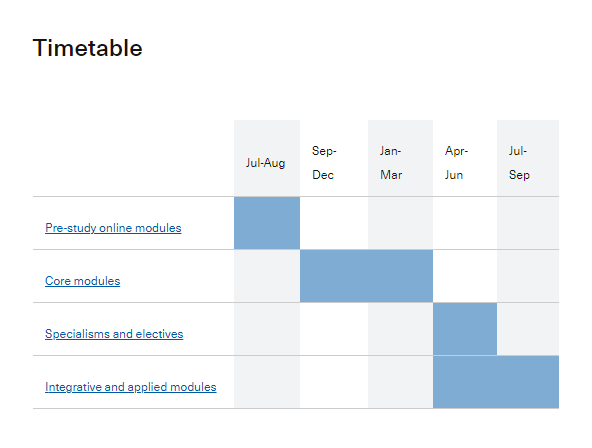Click the empty Core modules Jul-Aug cell
The image size is (592, 448).
point(267,276)
